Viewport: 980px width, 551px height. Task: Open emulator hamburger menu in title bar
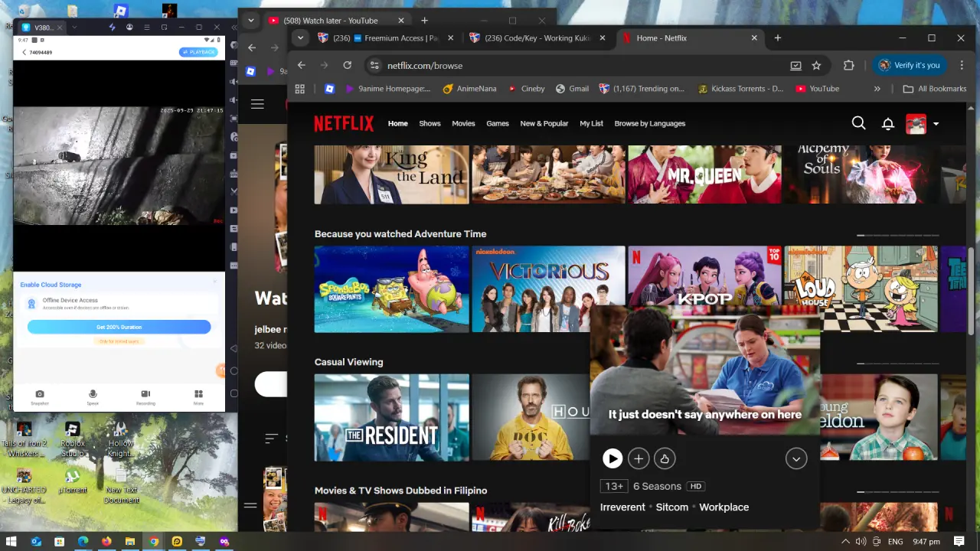[146, 28]
